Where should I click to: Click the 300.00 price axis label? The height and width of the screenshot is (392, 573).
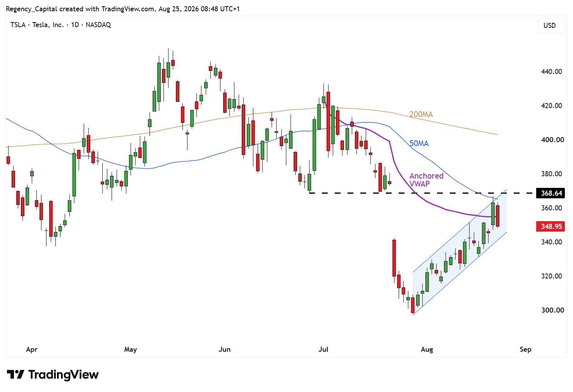(552, 310)
